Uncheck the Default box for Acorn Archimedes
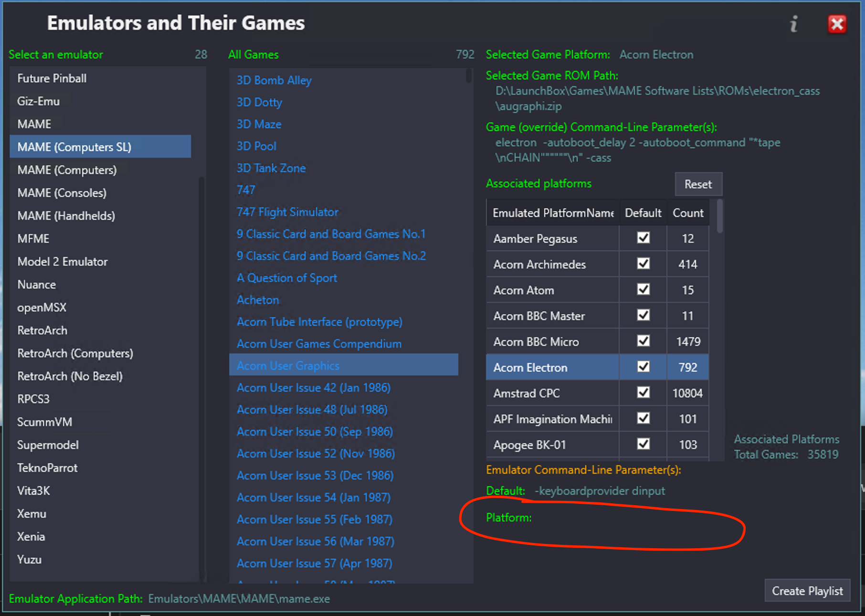865x616 pixels. tap(643, 264)
